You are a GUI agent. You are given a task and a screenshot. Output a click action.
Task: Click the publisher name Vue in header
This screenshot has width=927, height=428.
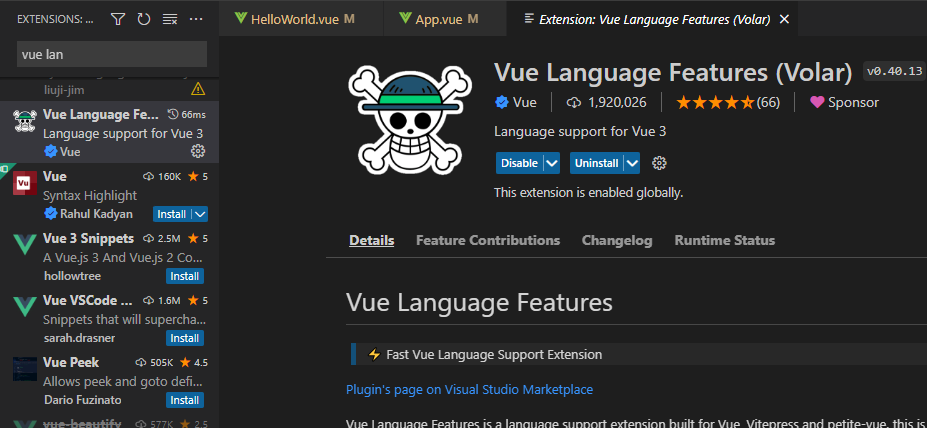(x=525, y=102)
